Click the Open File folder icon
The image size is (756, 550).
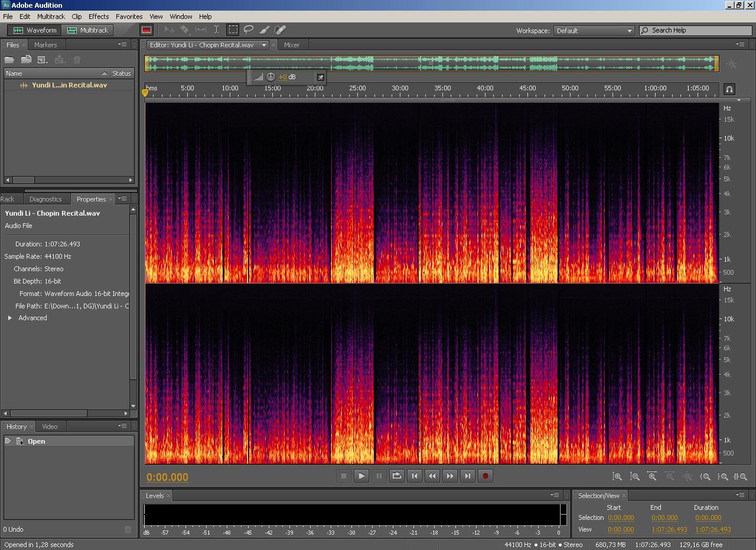(x=9, y=60)
